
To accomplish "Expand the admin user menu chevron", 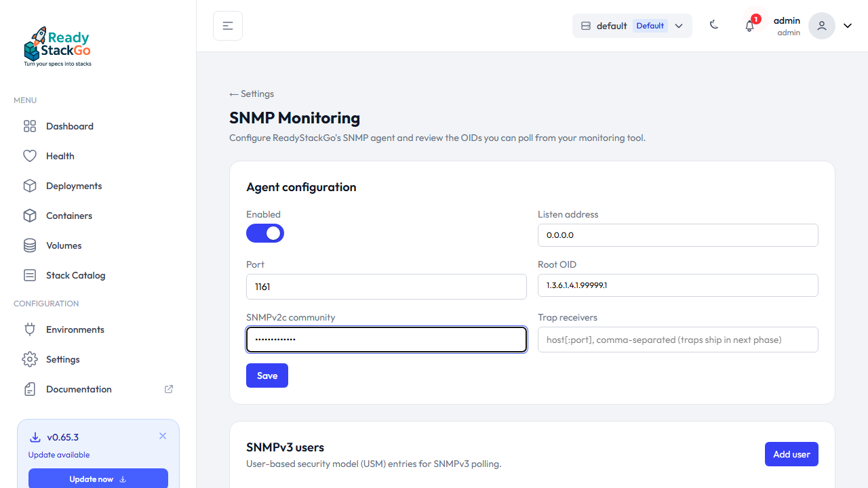I will [848, 26].
